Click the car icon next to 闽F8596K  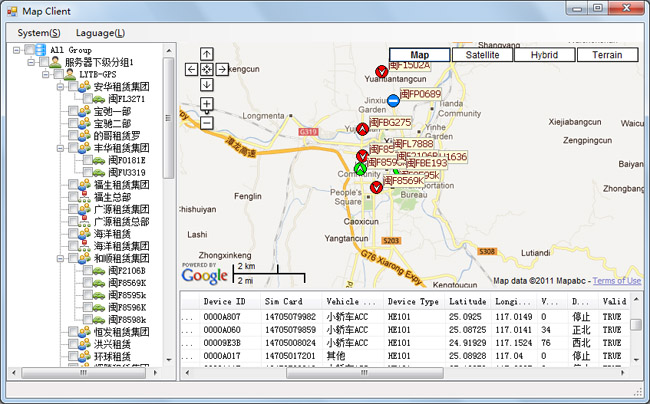[99, 307]
